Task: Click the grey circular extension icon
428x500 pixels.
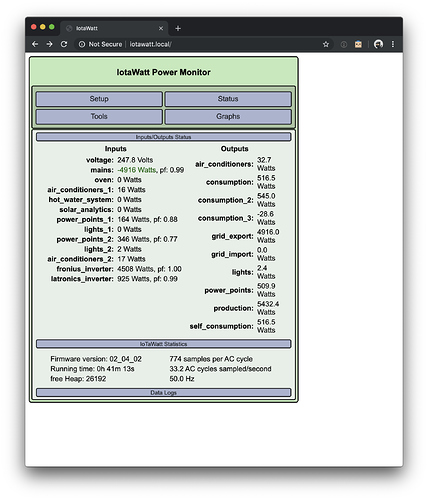Action: [x=344, y=44]
